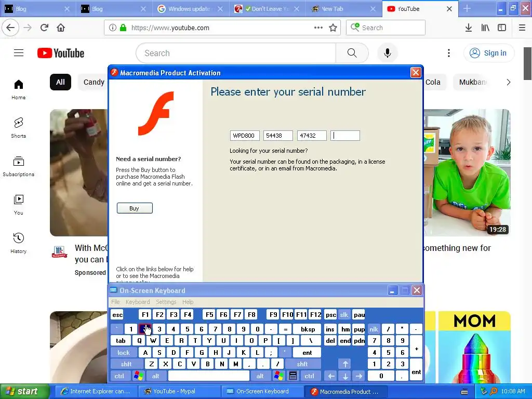
Task: Open YouTube guide hamburger menu
Action: [x=19, y=53]
